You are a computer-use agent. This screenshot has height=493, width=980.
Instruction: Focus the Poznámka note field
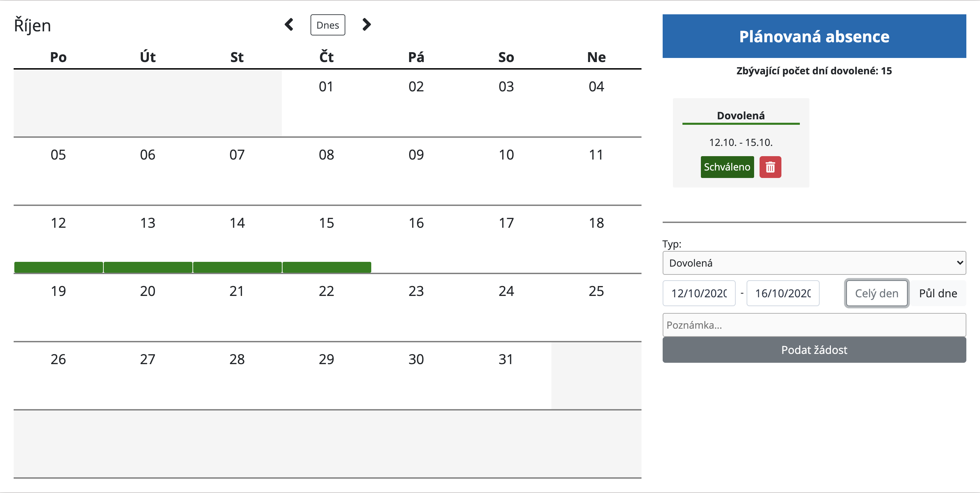click(814, 325)
